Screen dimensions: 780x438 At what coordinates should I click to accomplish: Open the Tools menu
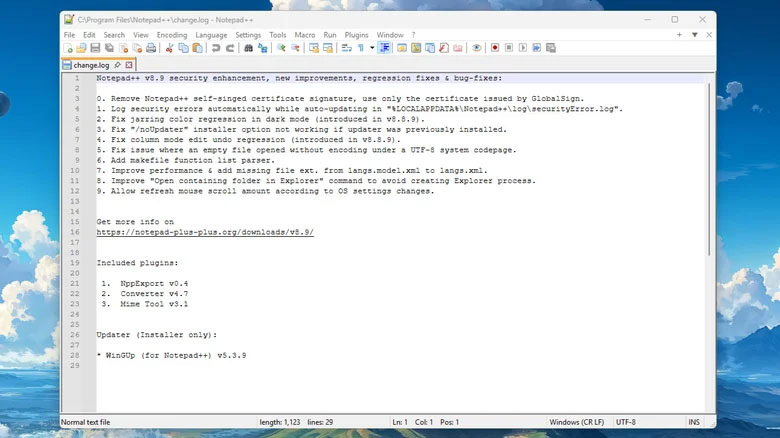click(x=278, y=35)
